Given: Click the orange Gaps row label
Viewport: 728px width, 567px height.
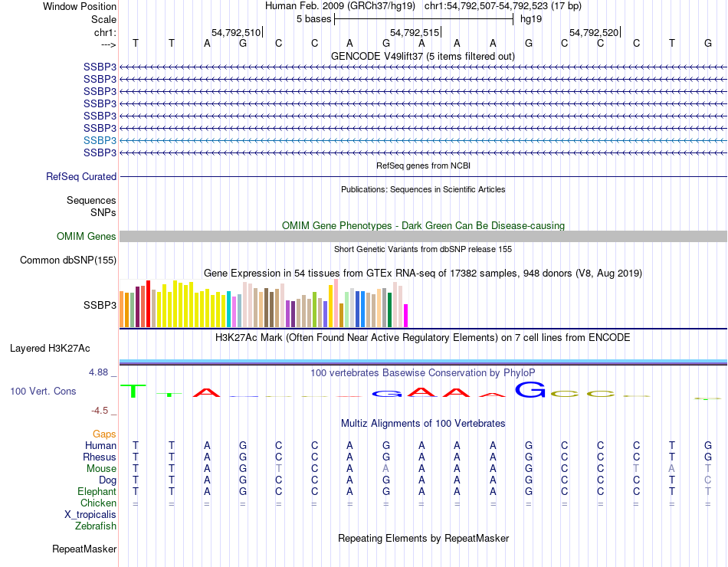Looking at the screenshot, I should (x=104, y=434).
